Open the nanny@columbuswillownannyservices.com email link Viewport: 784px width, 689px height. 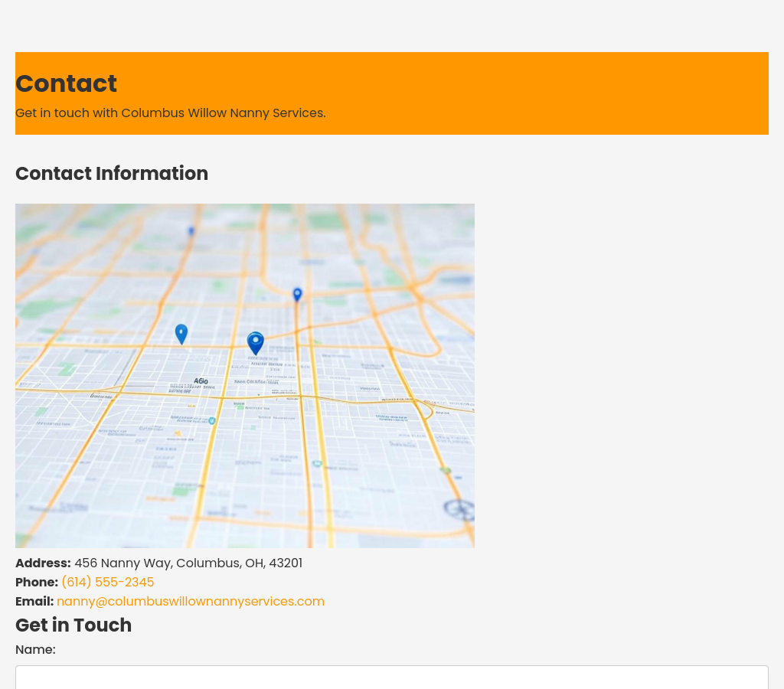190,601
